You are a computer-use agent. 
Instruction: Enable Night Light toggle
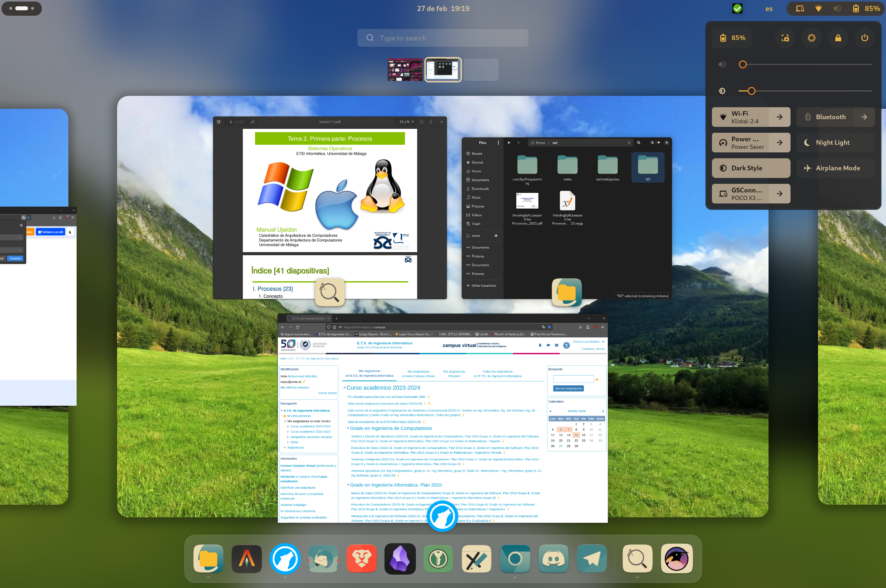[x=835, y=143]
